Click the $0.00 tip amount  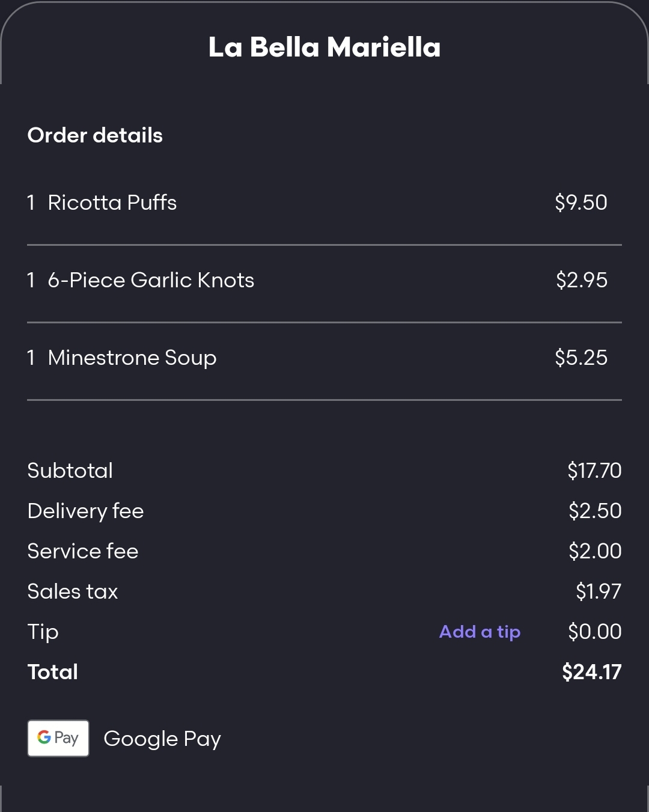pyautogui.click(x=594, y=632)
